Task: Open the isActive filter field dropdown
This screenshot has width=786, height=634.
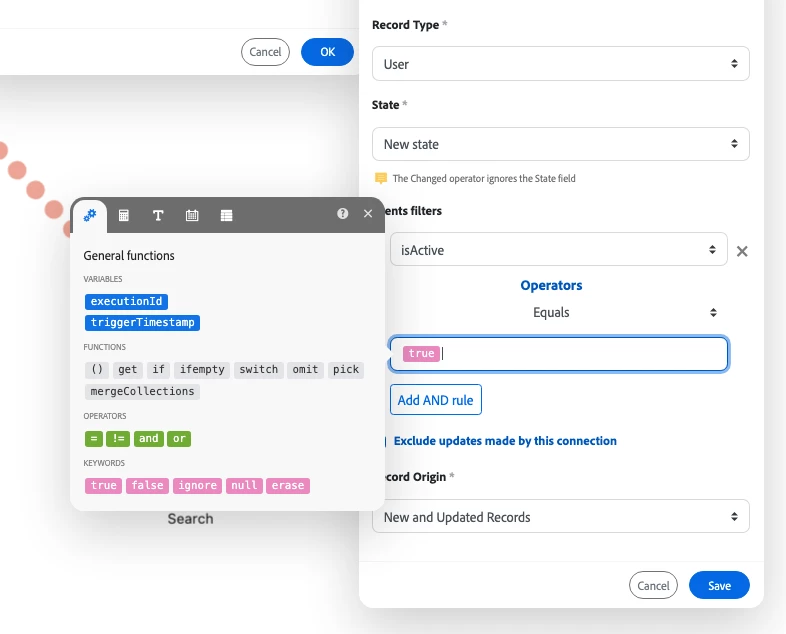Action: [558, 250]
